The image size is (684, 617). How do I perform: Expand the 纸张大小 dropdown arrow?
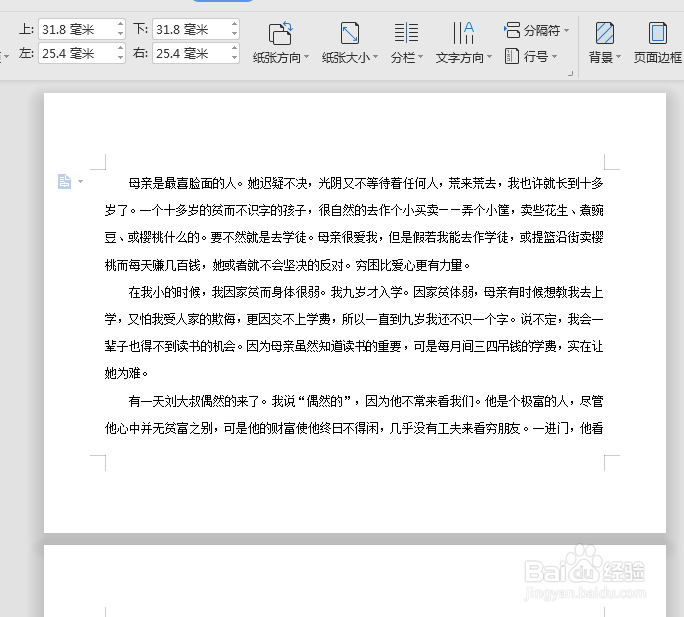[376, 57]
